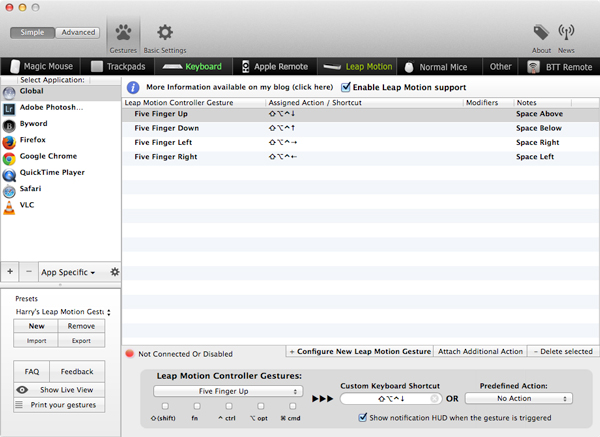Switch to Advanced mode

78,33
